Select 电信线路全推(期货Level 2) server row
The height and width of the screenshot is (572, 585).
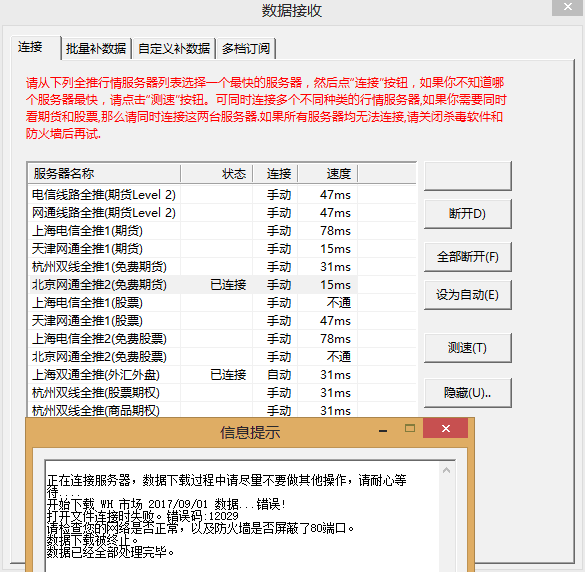222,195
